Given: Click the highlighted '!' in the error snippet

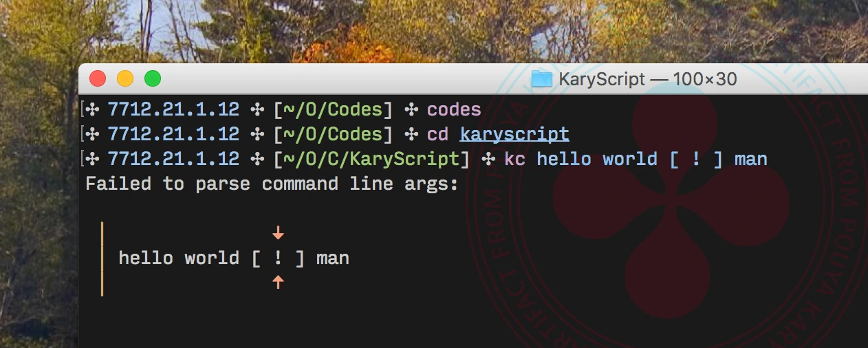Looking at the screenshot, I should point(278,259).
